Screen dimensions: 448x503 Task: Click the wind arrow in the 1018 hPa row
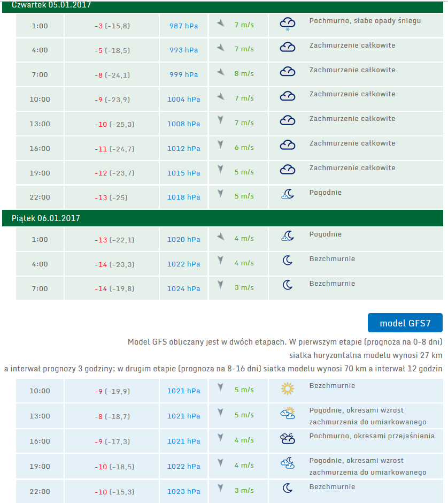coord(220,193)
